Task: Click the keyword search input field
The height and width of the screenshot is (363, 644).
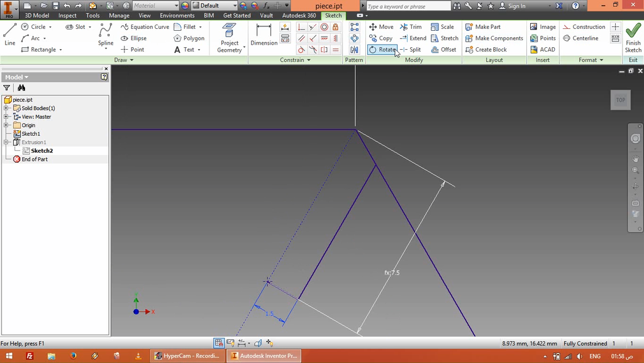Action: (408, 6)
